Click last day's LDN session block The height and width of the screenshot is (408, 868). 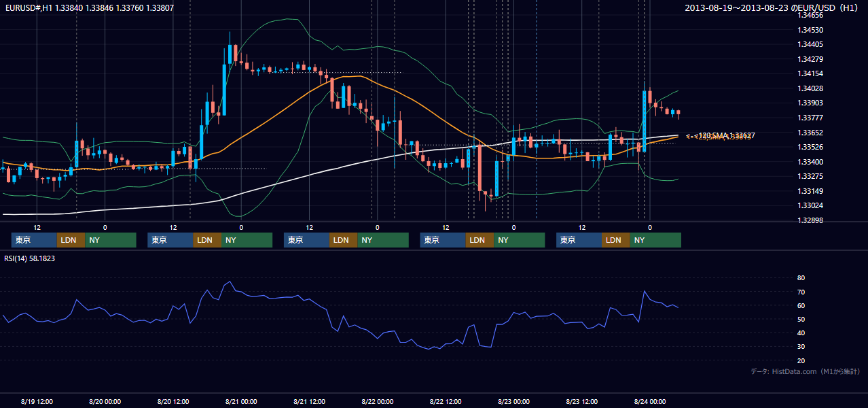[x=615, y=240]
